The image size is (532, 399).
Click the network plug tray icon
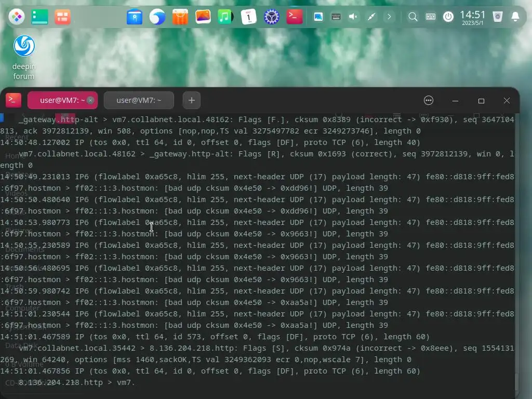coord(371,17)
